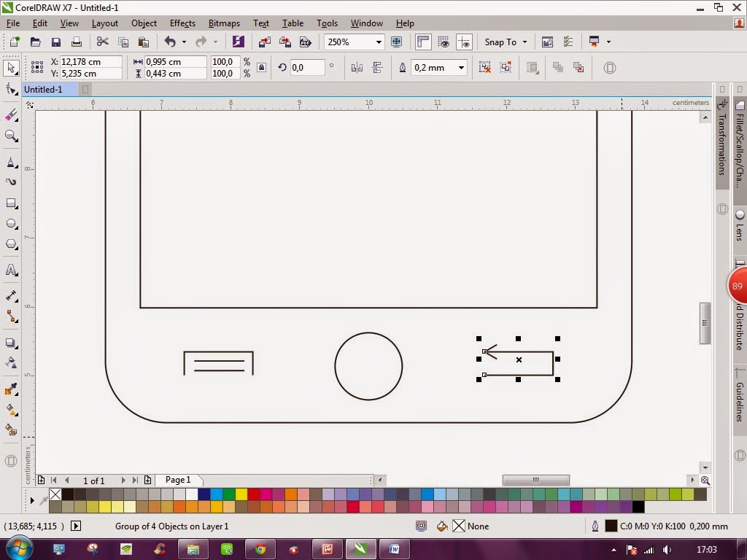The width and height of the screenshot is (747, 560).
Task: Cut selection with the scissors icon
Action: pyautogui.click(x=102, y=42)
